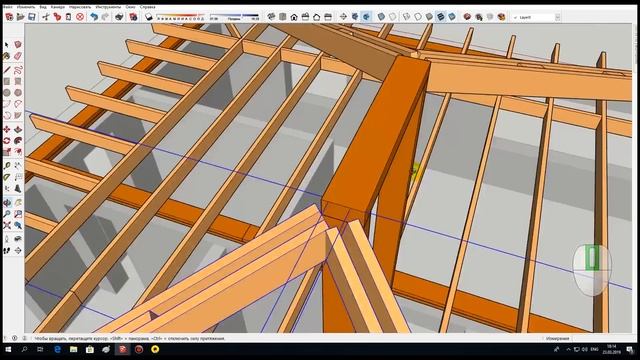The height and width of the screenshot is (360, 640).
Task: Print the model via printer icon
Action: pyautogui.click(x=119, y=17)
